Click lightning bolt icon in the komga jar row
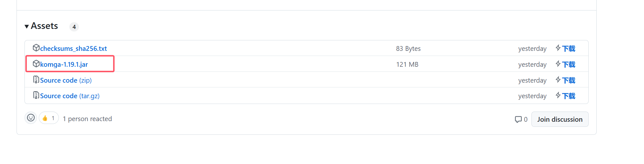The height and width of the screenshot is (164, 644). coord(558,64)
